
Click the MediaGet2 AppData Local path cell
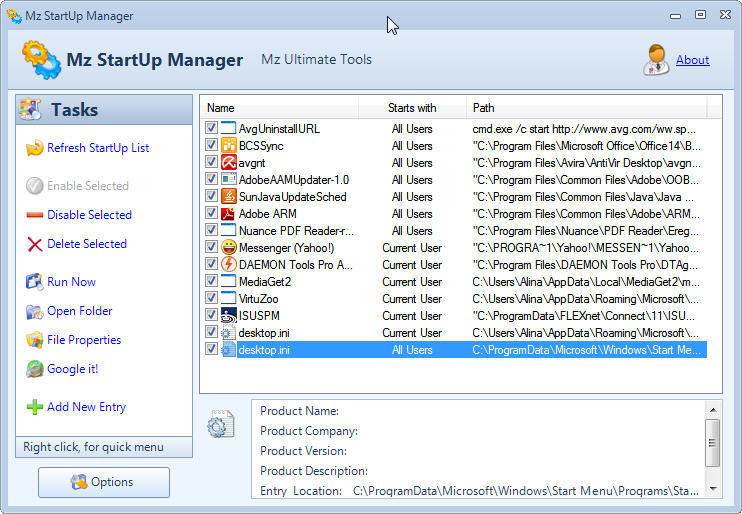pyautogui.click(x=586, y=282)
